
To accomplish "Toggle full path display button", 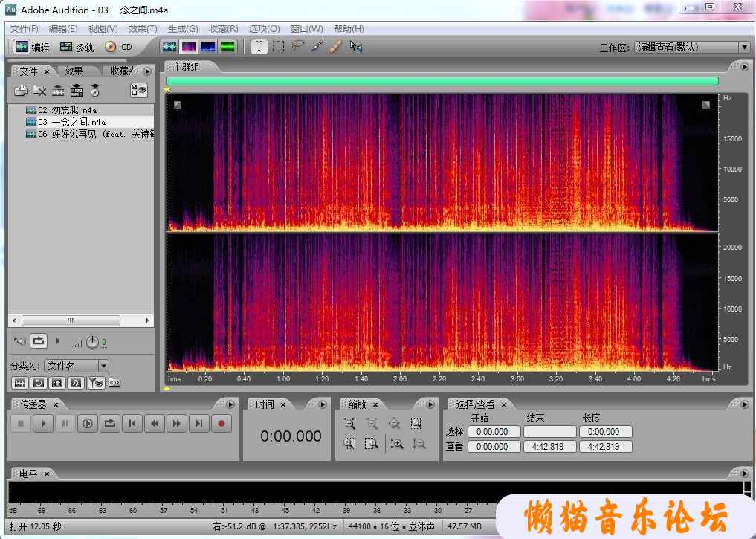I will tap(114, 382).
